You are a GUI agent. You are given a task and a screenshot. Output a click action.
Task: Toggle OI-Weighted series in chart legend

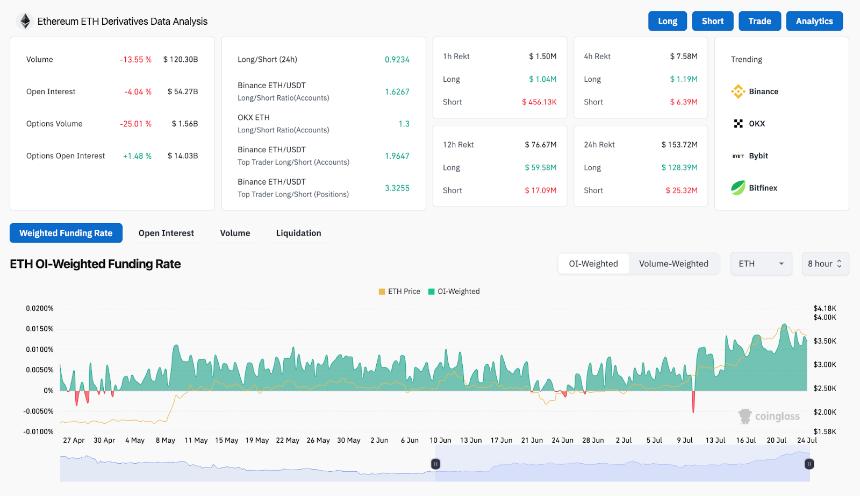[x=453, y=291]
